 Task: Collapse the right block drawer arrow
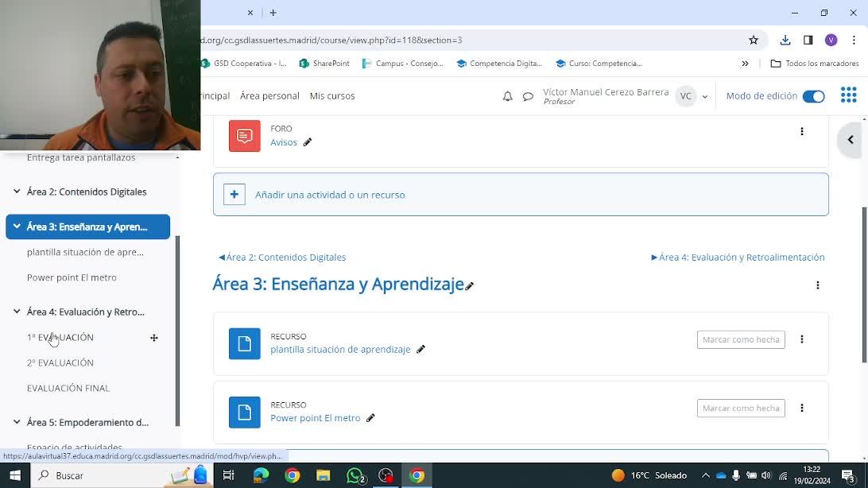[851, 140]
